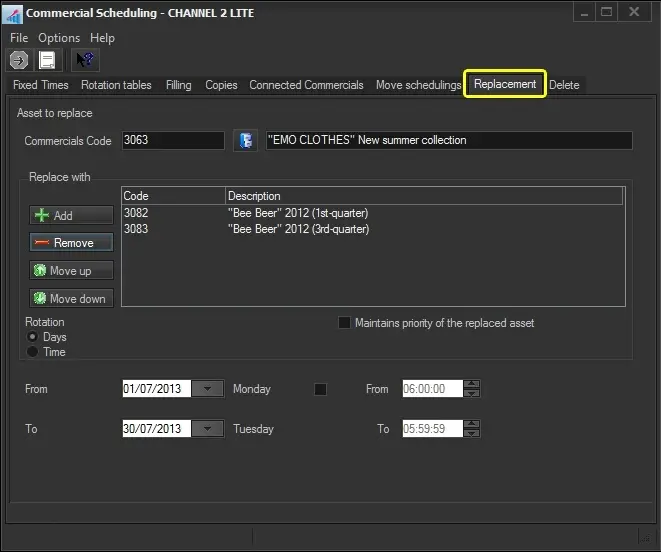
Task: Click the Commercials Code input field
Action: pyautogui.click(x=172, y=140)
